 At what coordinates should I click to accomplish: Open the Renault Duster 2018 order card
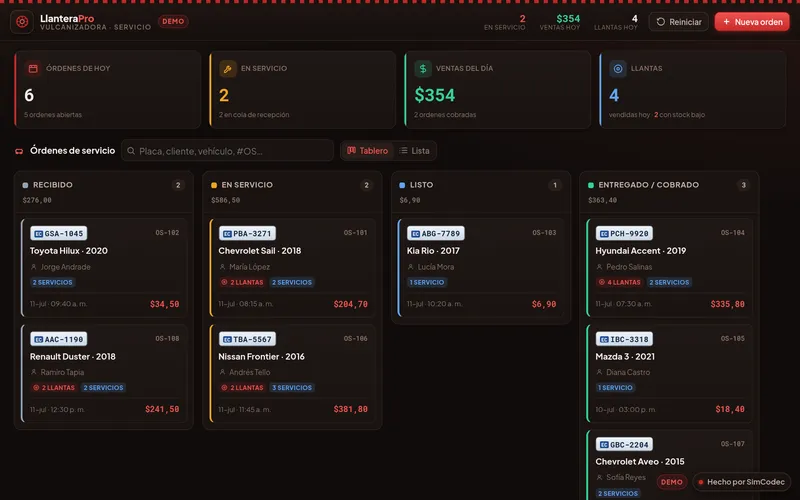coord(104,373)
